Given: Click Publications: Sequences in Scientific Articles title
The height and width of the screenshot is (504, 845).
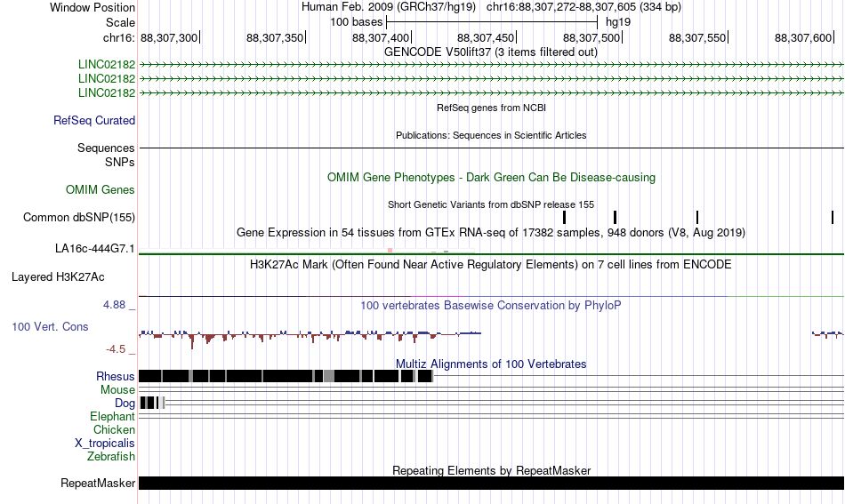Looking at the screenshot, I should 491,135.
